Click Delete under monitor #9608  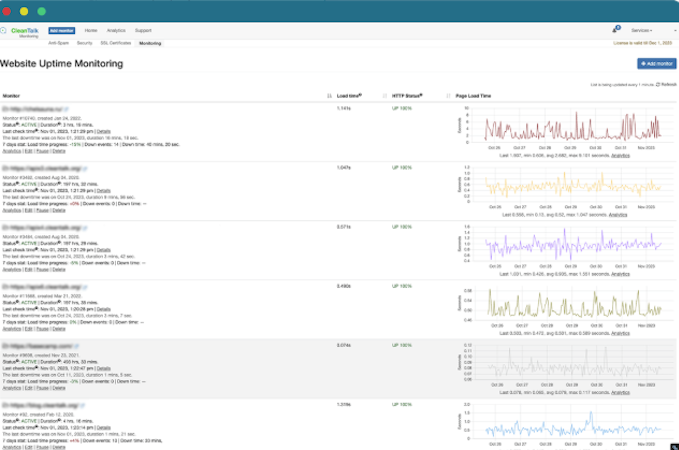click(x=59, y=388)
